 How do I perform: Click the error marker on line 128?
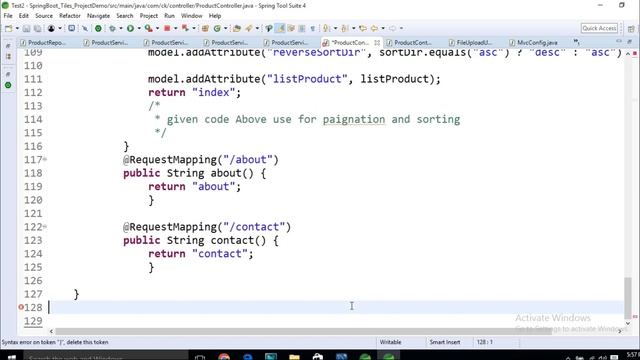pos(21,307)
